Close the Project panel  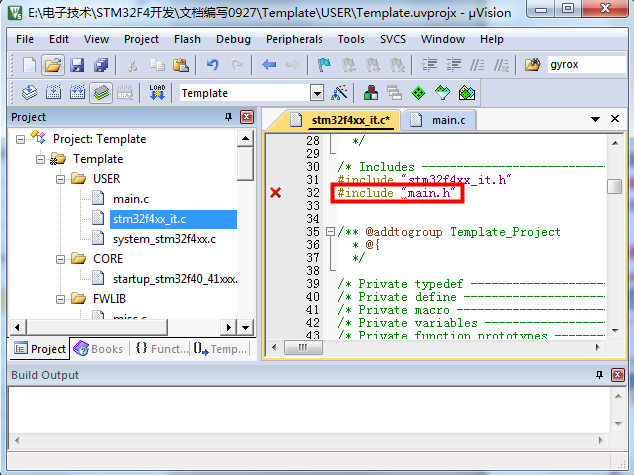tap(247, 117)
